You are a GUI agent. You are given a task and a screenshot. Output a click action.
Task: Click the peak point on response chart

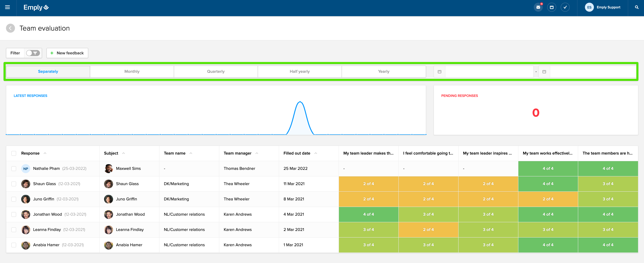tap(300, 102)
